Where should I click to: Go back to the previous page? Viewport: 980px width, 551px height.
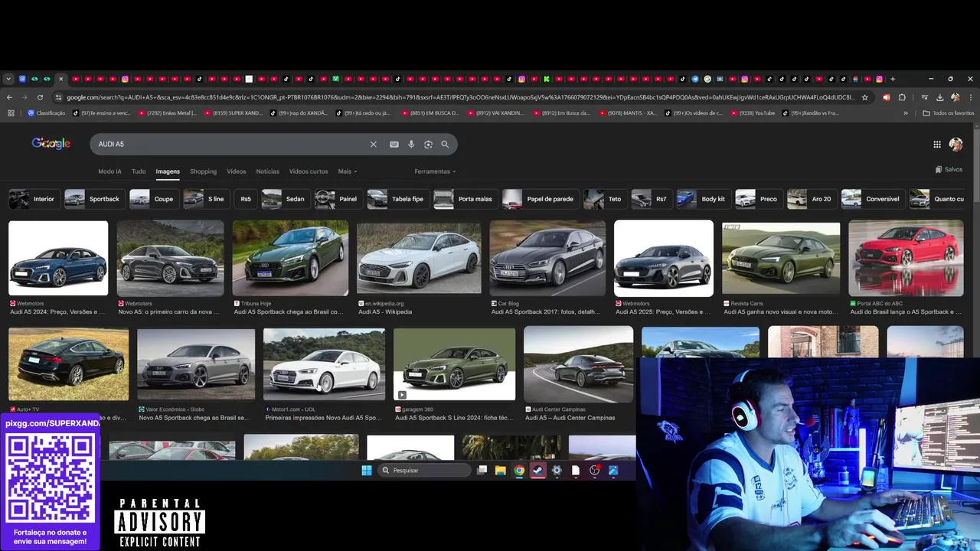[x=9, y=97]
